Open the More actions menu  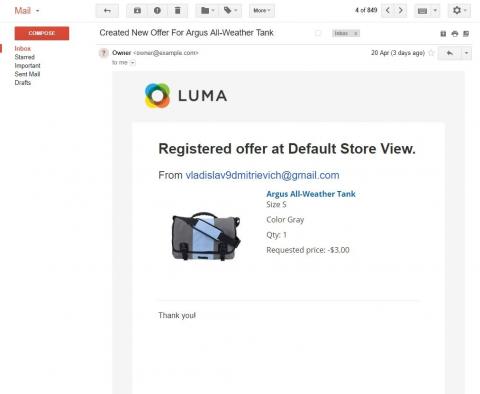262,11
